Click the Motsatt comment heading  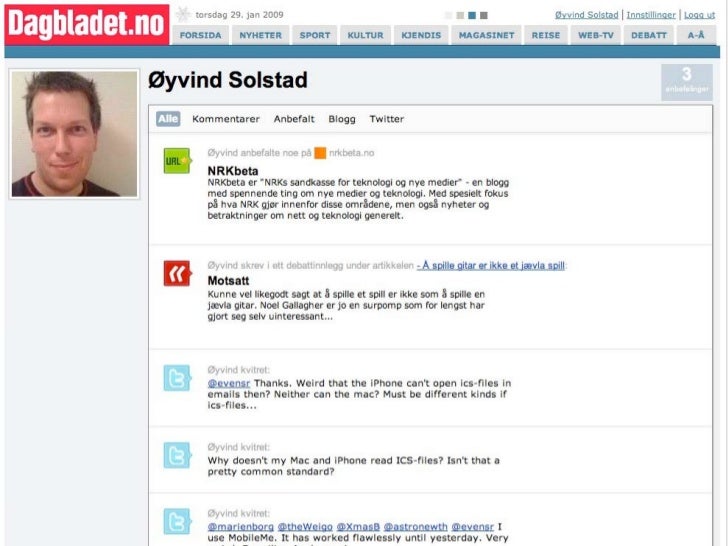pyautogui.click(x=228, y=281)
